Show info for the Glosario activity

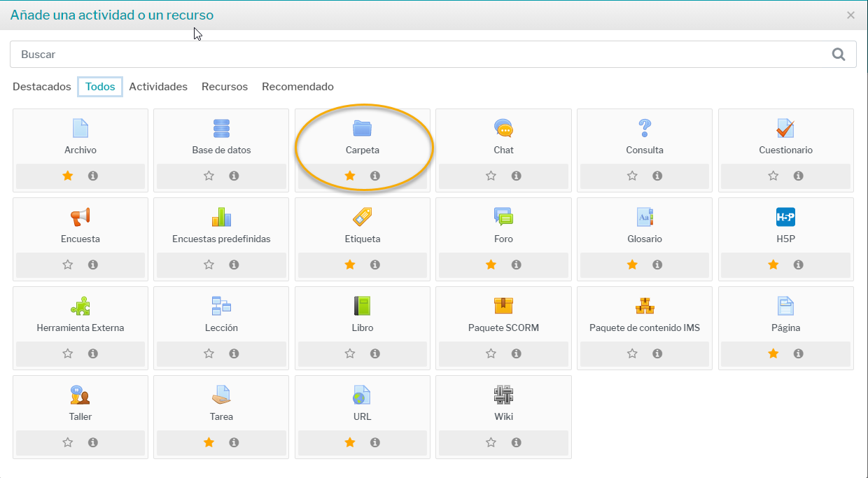point(657,265)
